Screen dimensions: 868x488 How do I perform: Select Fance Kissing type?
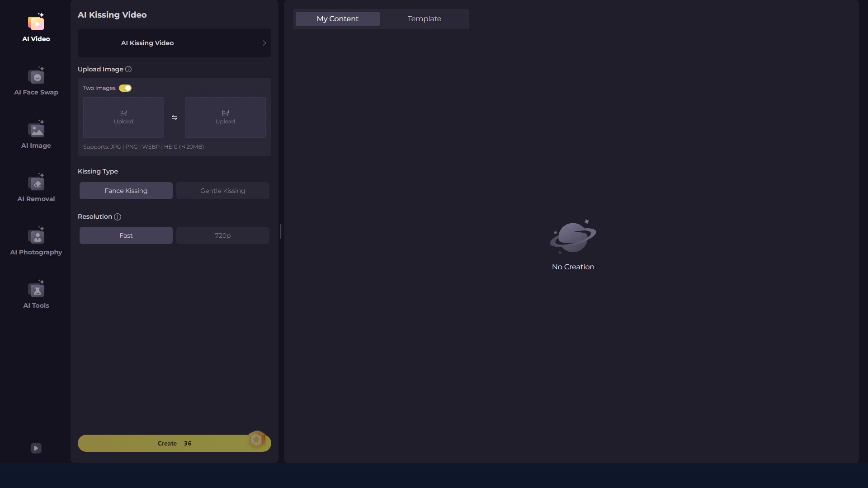pyautogui.click(x=126, y=191)
